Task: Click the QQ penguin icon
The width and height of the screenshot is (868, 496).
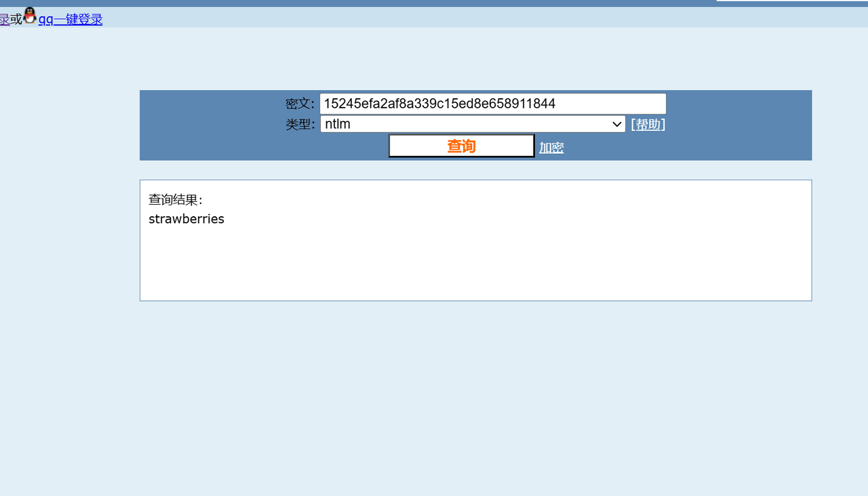Action: click(x=30, y=16)
